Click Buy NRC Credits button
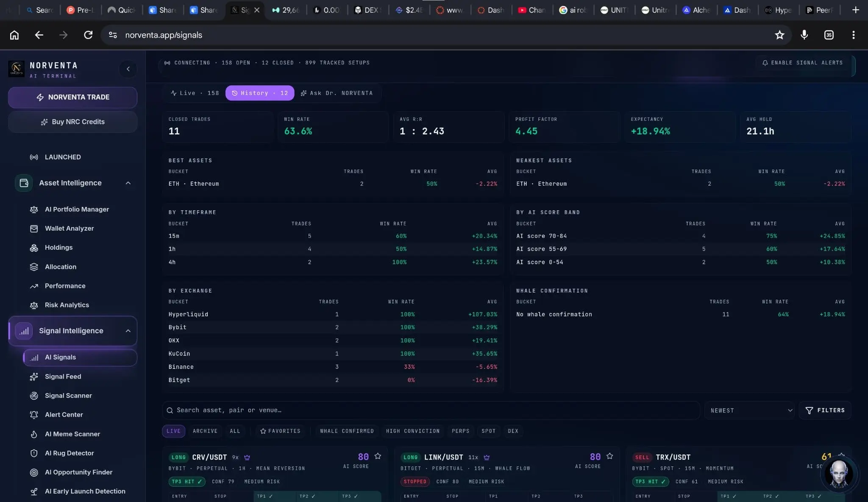This screenshot has height=502, width=868. click(72, 122)
